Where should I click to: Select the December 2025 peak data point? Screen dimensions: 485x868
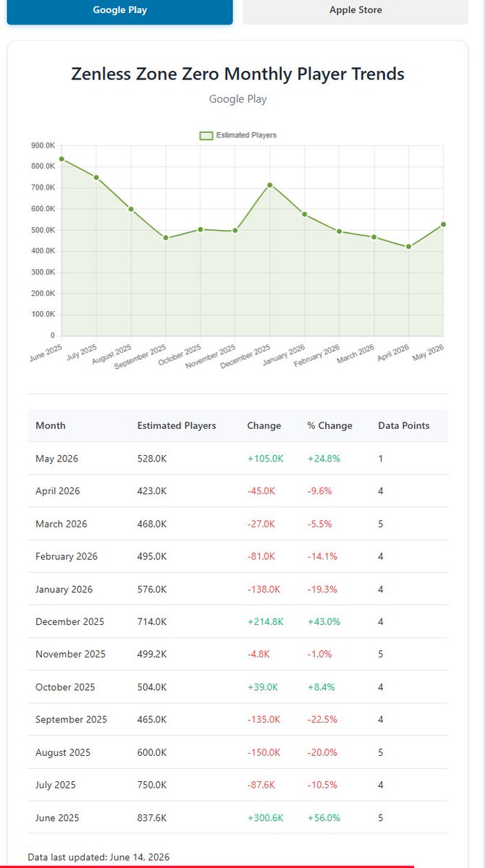point(270,185)
